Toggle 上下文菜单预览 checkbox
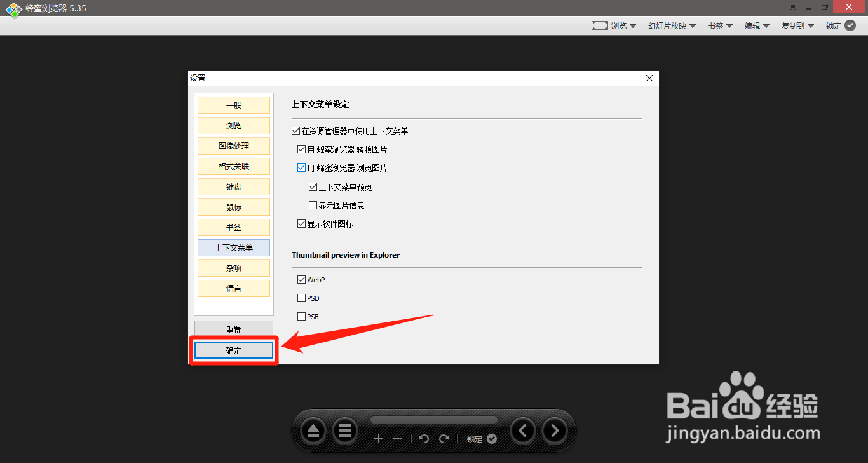This screenshot has width=868, height=463. [x=313, y=187]
